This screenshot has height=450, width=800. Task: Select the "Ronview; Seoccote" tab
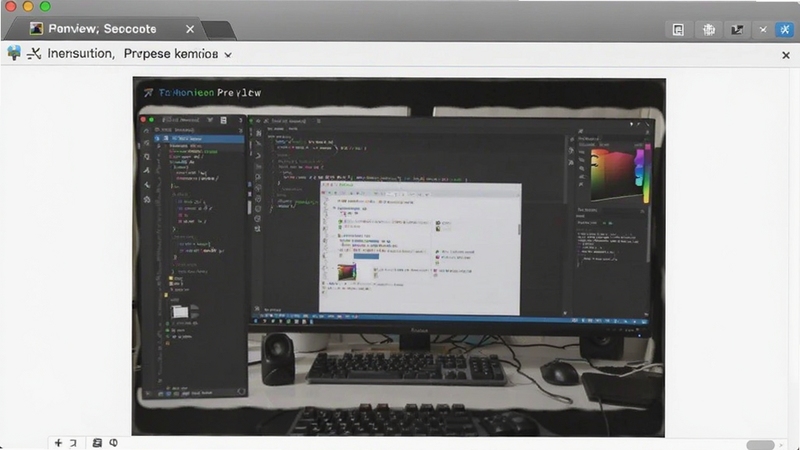pos(105,29)
